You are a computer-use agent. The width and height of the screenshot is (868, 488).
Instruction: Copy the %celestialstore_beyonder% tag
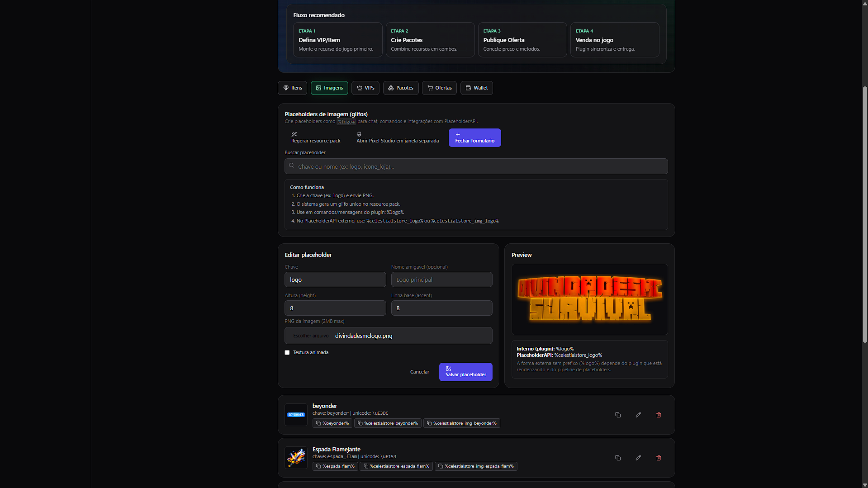[x=388, y=423]
